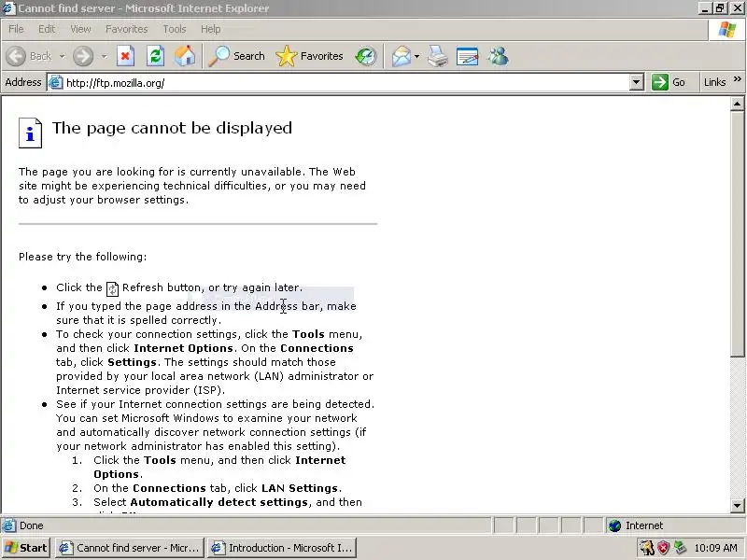Image resolution: width=747 pixels, height=560 pixels.
Task: Open the Forward history dropdown arrow
Action: 104,56
